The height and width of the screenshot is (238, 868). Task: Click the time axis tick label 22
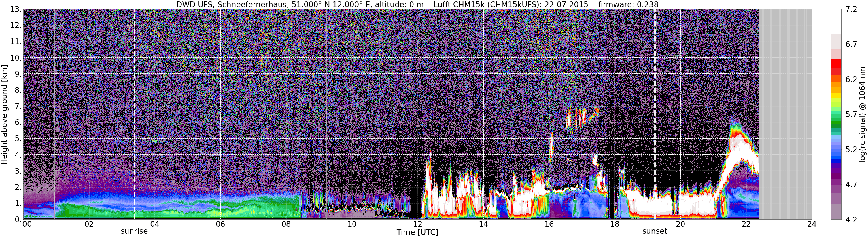(x=746, y=224)
